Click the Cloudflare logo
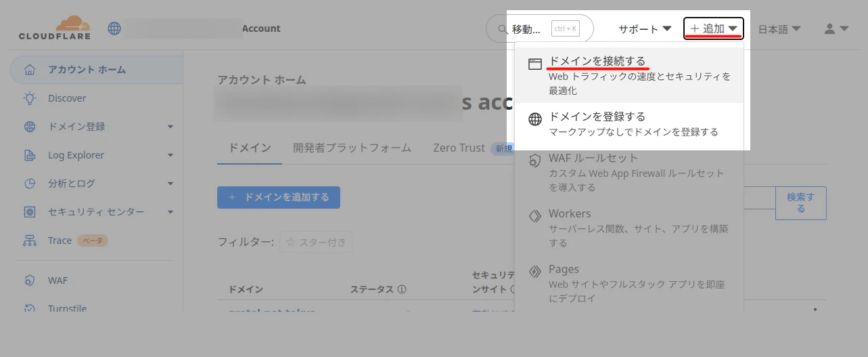This screenshot has height=357, width=868. (54, 28)
